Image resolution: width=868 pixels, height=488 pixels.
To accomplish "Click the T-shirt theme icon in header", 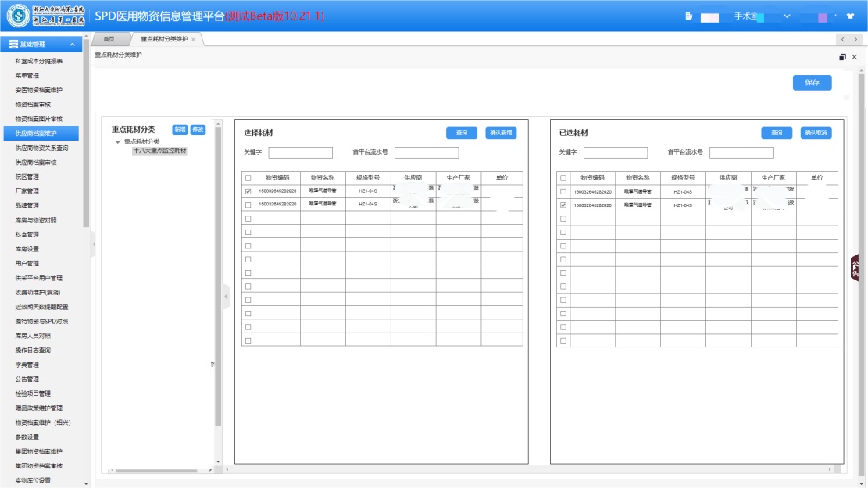I will [850, 16].
